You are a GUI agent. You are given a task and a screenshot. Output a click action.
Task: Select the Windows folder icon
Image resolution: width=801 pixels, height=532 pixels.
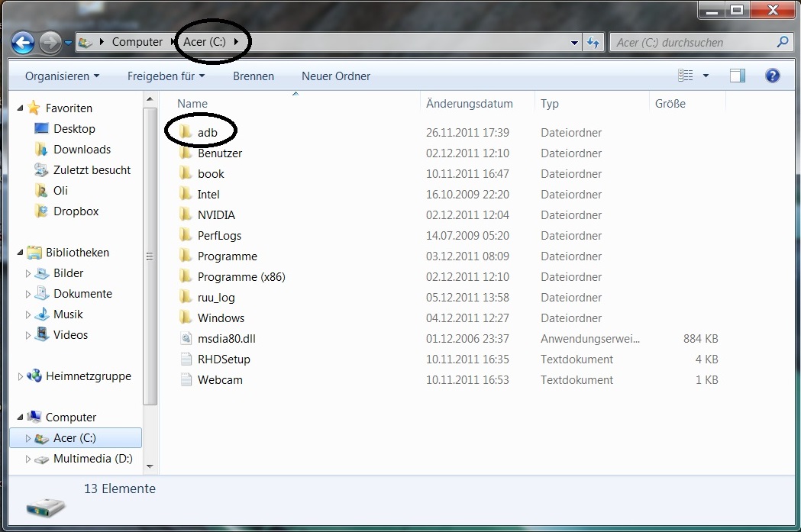tap(186, 318)
